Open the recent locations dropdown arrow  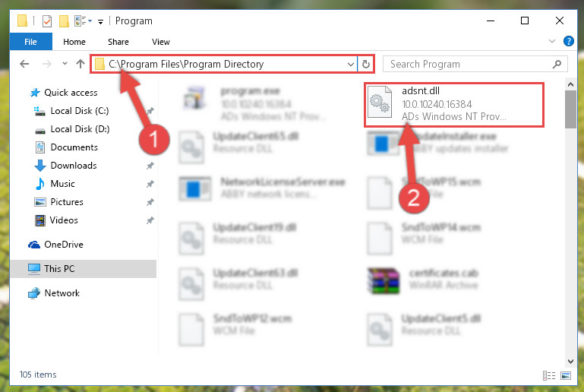click(65, 64)
